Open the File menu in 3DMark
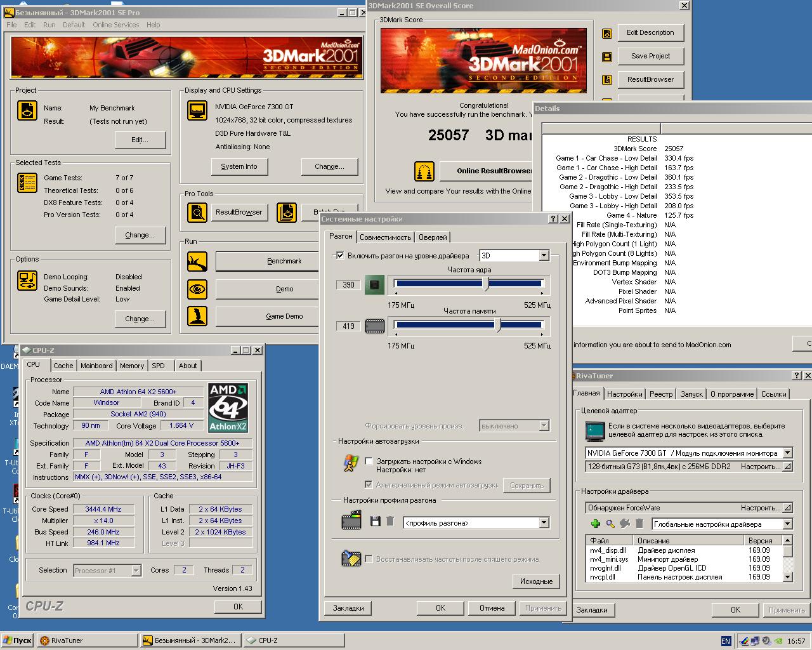This screenshot has width=812, height=650. (x=11, y=25)
